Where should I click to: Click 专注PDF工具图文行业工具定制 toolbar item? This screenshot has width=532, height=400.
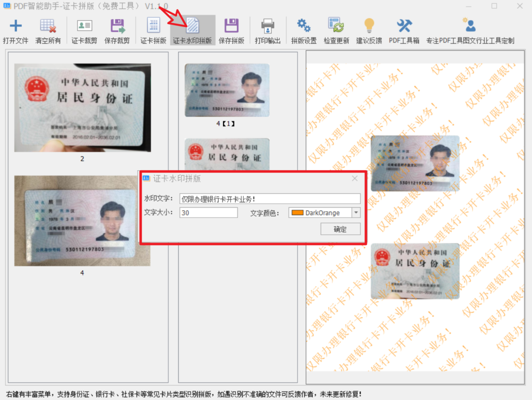(469, 26)
